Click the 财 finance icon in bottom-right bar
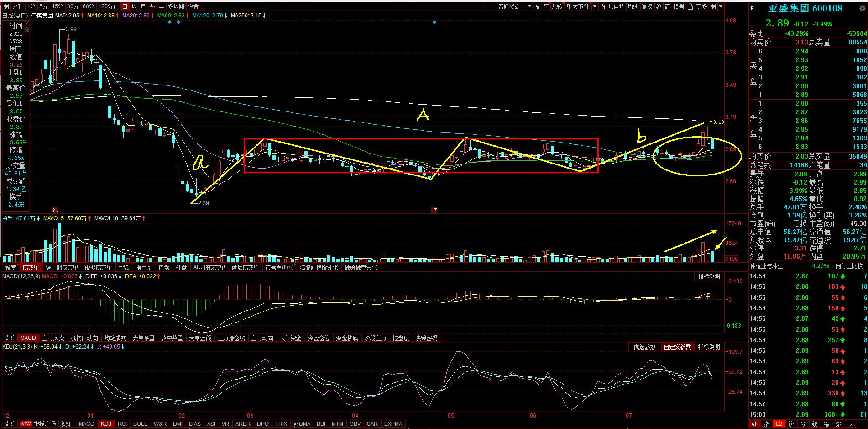Image resolution: width=868 pixels, height=429 pixels. pos(851,424)
